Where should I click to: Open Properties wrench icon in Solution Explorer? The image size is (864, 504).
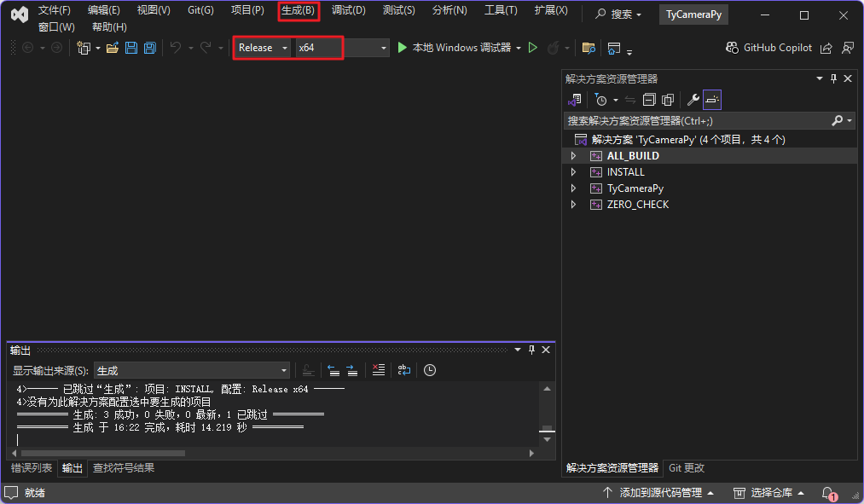693,100
